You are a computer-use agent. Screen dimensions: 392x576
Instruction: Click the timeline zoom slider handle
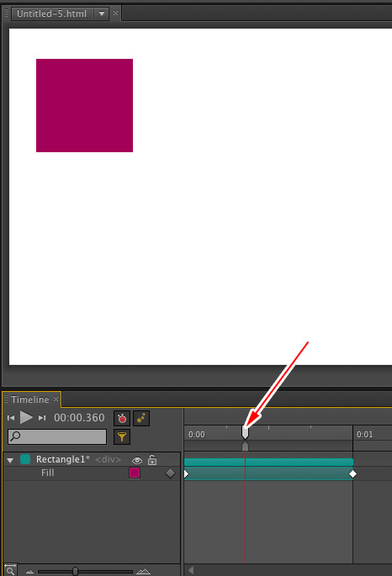(75, 571)
